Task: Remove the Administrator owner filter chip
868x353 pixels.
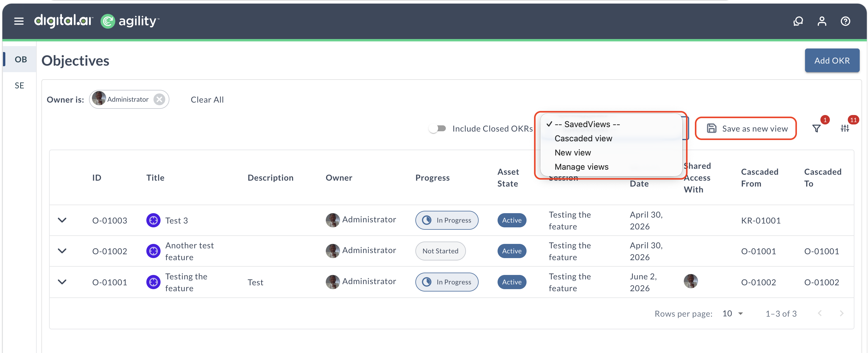Action: point(159,99)
